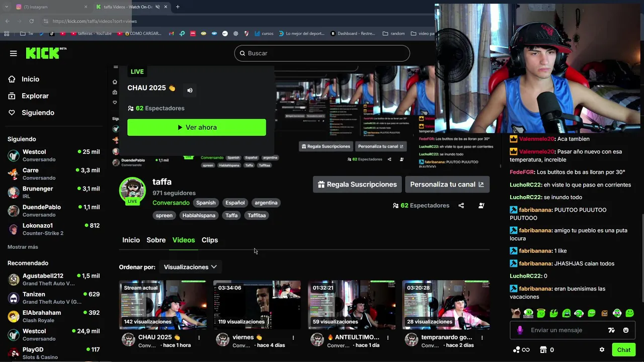Image resolution: width=644 pixels, height=362 pixels.
Task: Open recommended channel Tanizen
Action: pos(53,298)
